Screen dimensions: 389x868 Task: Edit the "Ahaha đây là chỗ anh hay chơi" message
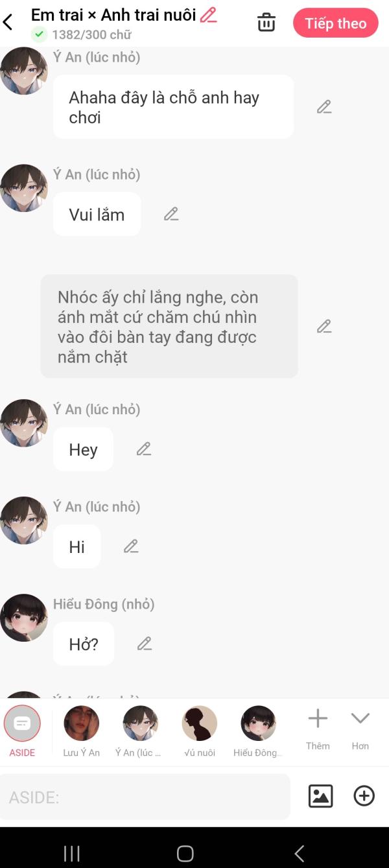click(x=324, y=107)
